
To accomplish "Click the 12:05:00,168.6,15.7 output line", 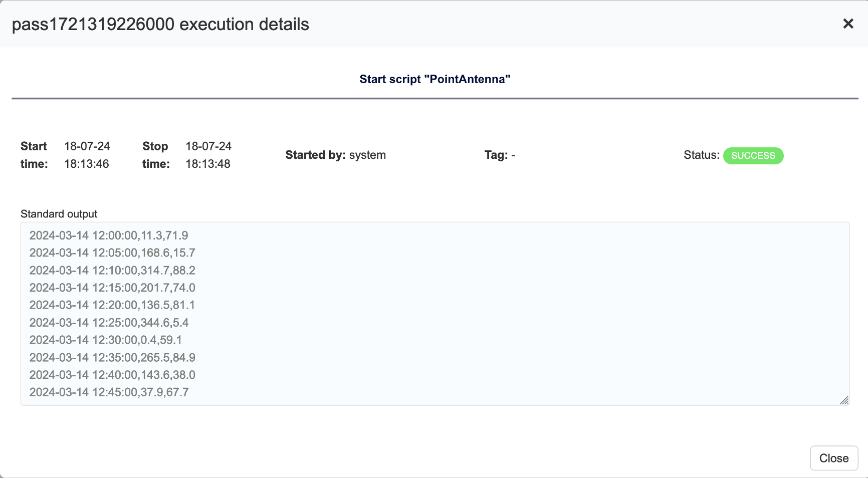I will click(112, 253).
